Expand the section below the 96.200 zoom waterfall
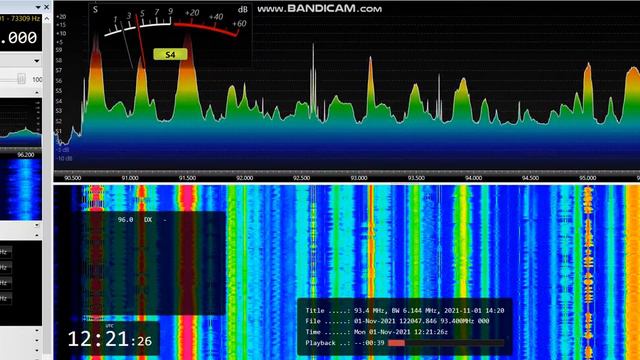This screenshot has width=640, height=360. click(x=37, y=225)
